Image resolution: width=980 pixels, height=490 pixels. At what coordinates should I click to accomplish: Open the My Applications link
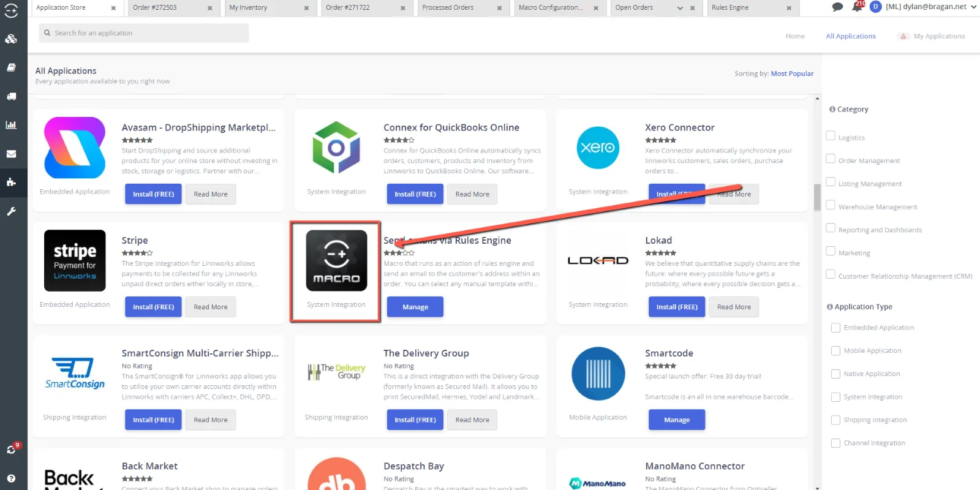(939, 36)
